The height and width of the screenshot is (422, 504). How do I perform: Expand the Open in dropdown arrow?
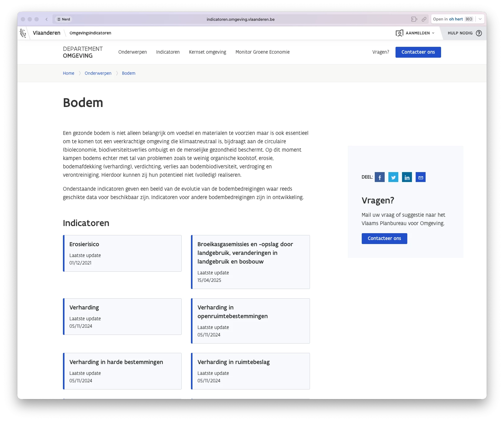click(480, 19)
